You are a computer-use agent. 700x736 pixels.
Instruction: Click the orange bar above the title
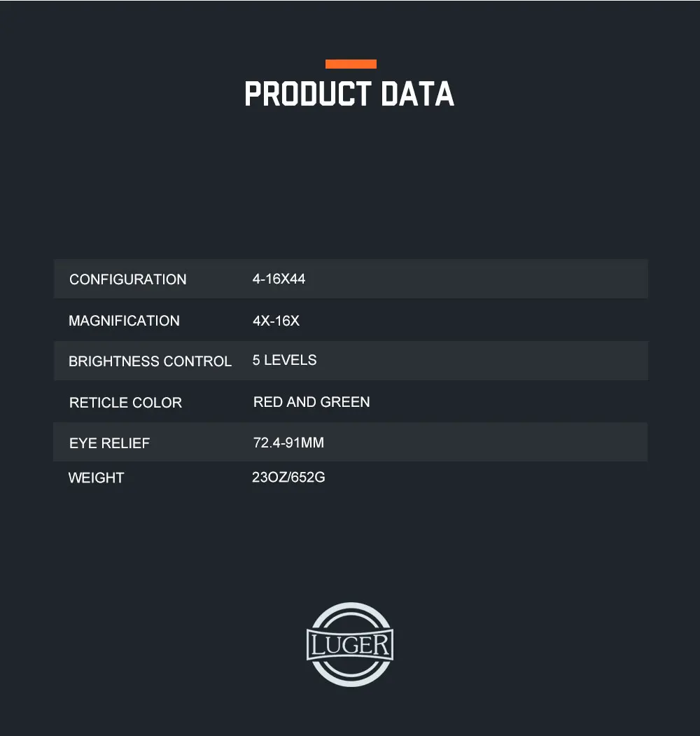(x=351, y=64)
